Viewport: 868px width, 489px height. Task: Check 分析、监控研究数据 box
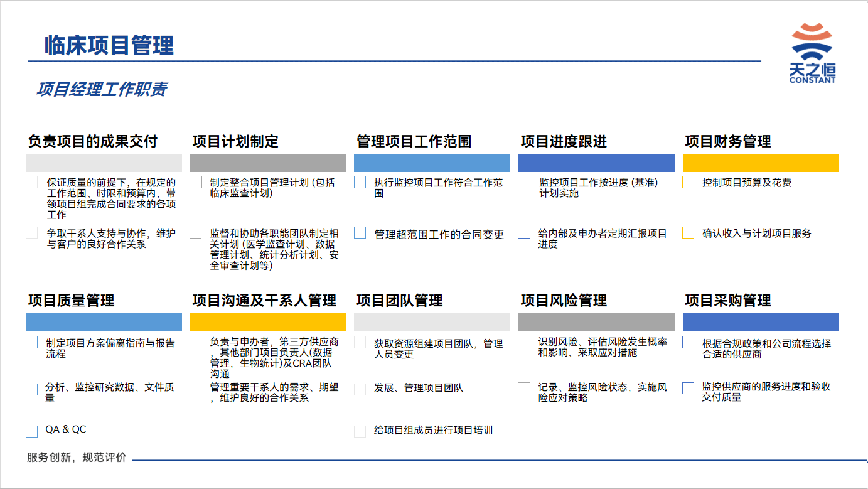tap(32, 389)
